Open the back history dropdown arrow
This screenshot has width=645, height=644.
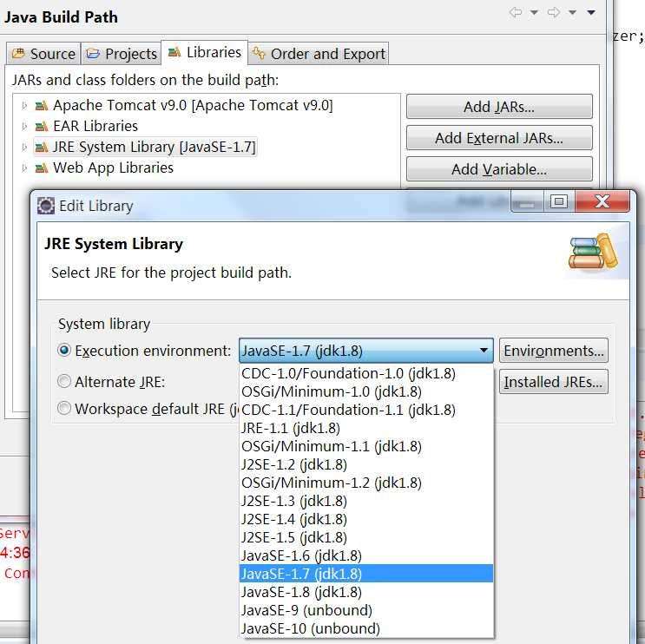coord(534,13)
